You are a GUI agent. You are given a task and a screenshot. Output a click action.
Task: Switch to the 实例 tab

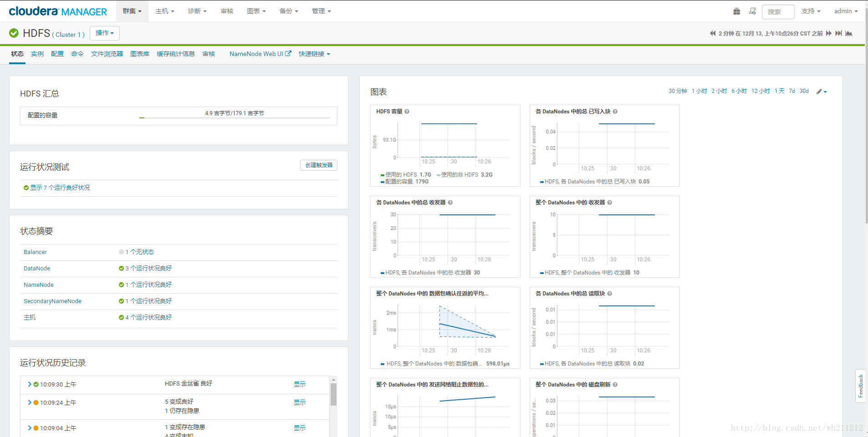(37, 54)
